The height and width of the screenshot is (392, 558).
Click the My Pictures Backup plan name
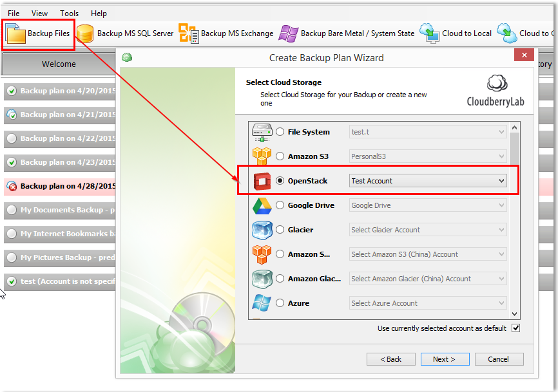[68, 257]
